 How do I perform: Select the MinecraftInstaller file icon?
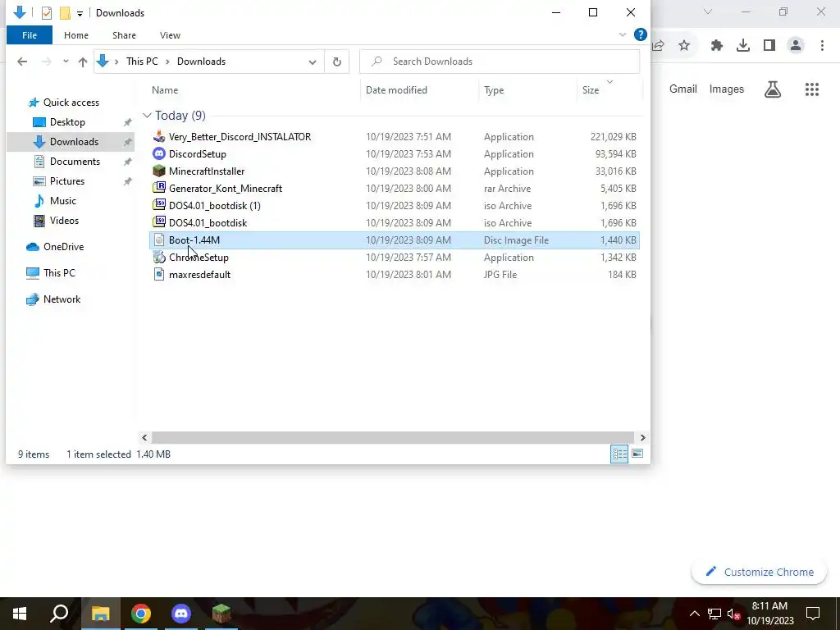158,171
